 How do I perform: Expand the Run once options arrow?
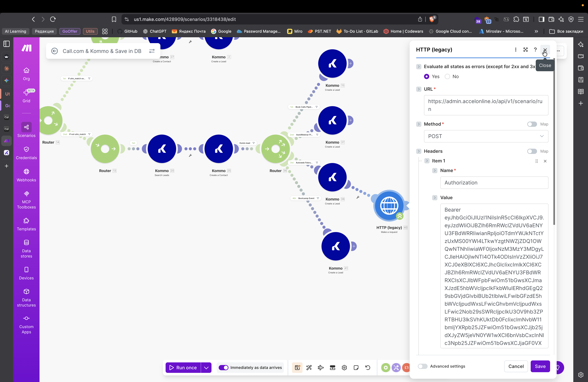(x=206, y=367)
